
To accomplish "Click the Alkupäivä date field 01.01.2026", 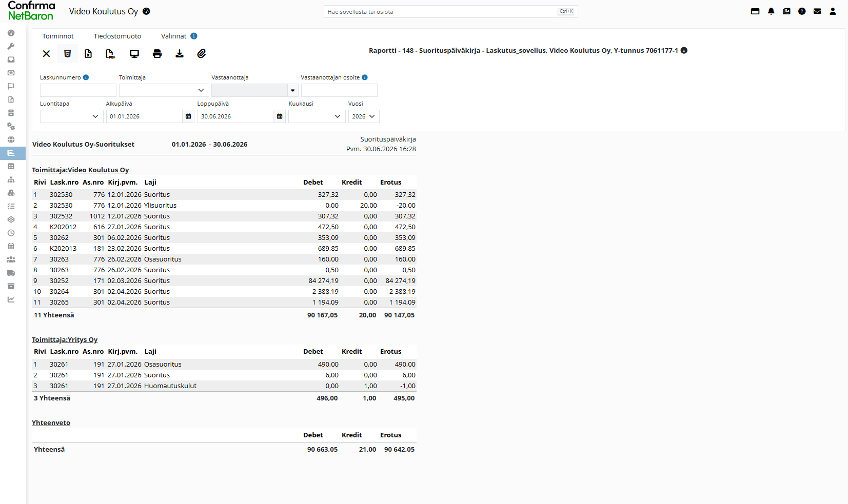I will pyautogui.click(x=144, y=116).
